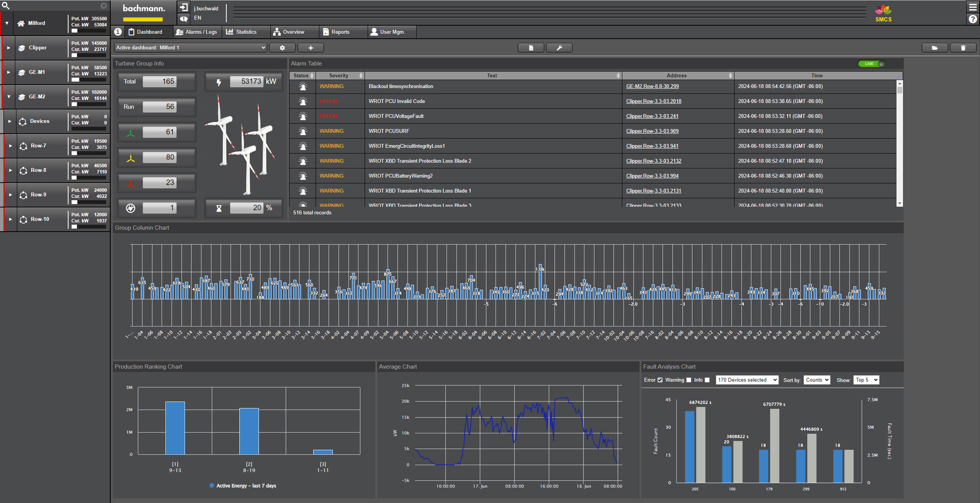Click the GE-M1 power progress bar
The image size is (980, 503).
[x=89, y=80]
